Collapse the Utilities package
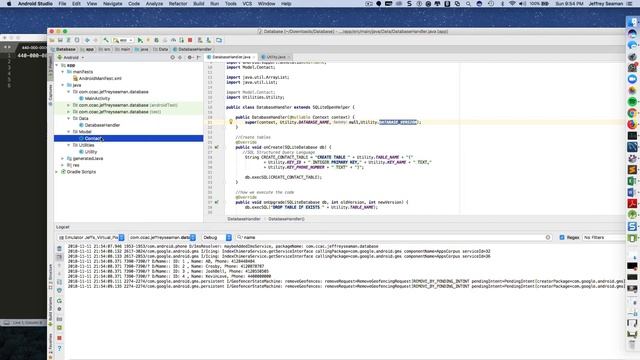 pyautogui.click(x=69, y=145)
